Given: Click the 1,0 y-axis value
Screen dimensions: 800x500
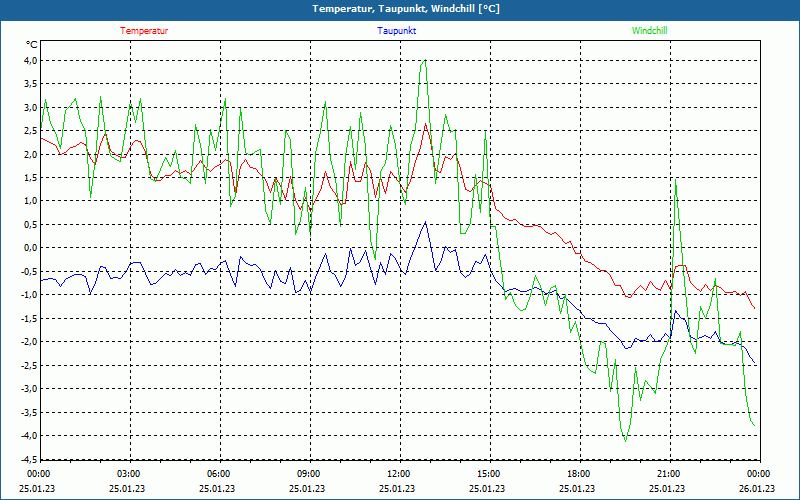Looking at the screenshot, I should click(x=31, y=201).
